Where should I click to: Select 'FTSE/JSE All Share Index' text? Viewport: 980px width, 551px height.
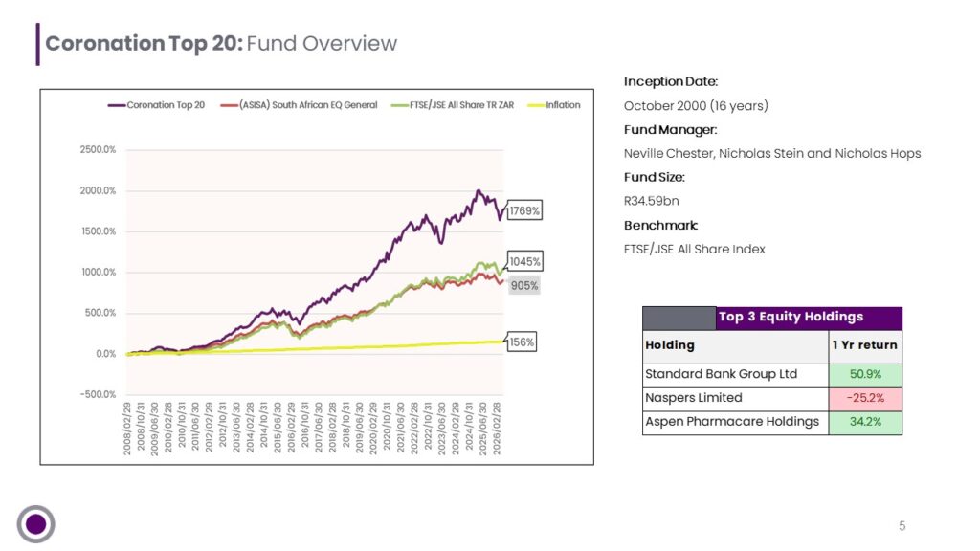[x=694, y=250]
